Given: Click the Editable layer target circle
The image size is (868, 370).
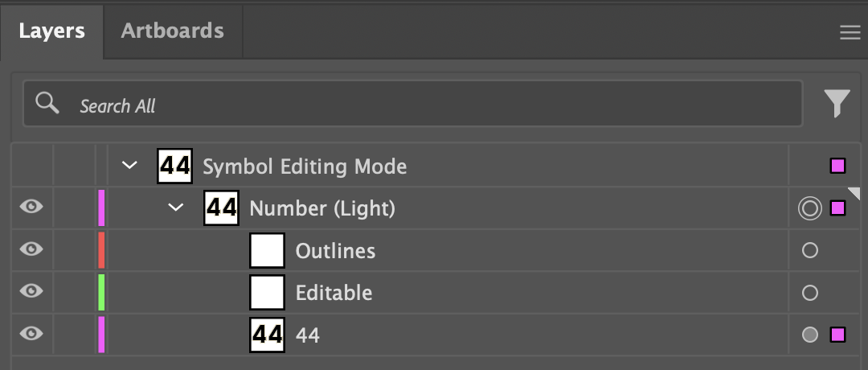Looking at the screenshot, I should [x=809, y=293].
